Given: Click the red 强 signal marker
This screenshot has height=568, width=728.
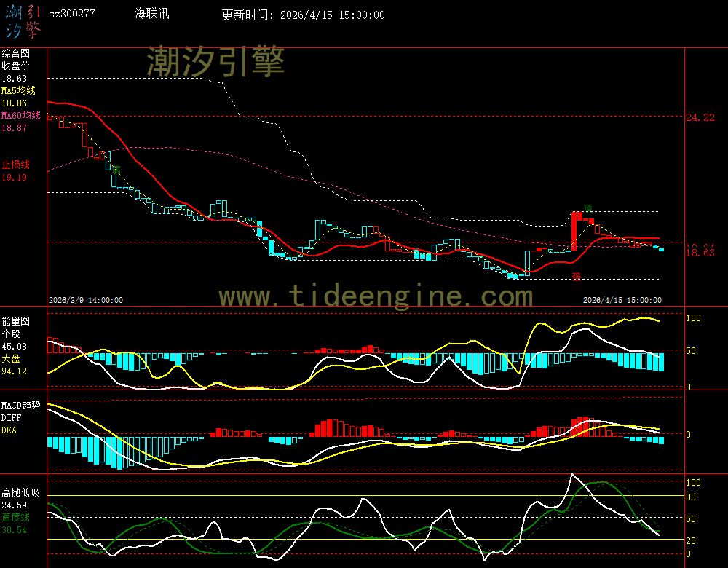Looking at the screenshot, I should [x=576, y=276].
